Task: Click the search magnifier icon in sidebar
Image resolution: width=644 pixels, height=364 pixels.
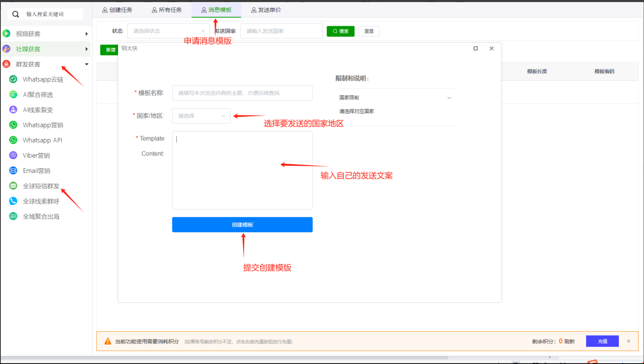Action: coord(15,14)
